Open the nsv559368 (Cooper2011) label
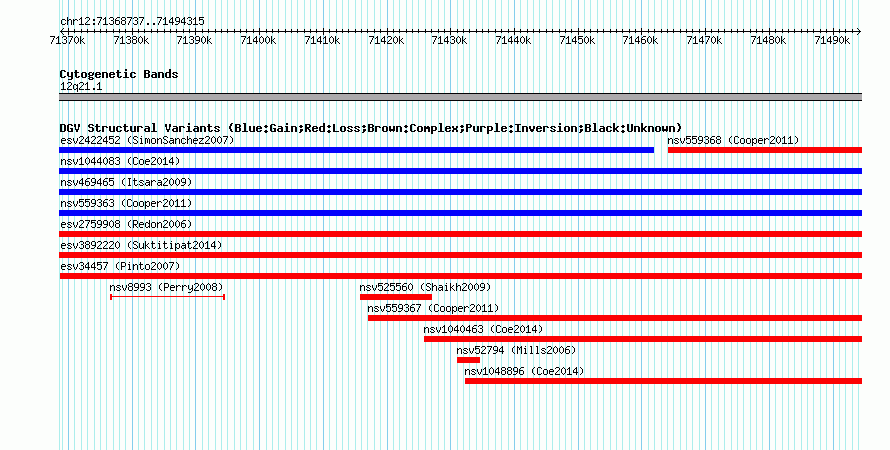This screenshot has height=450, width=890. tap(733, 140)
